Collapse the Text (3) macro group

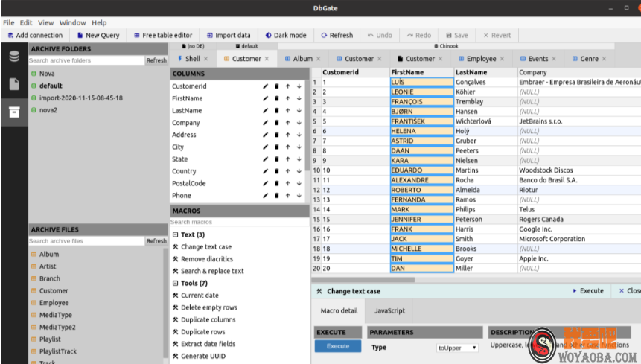coord(175,234)
